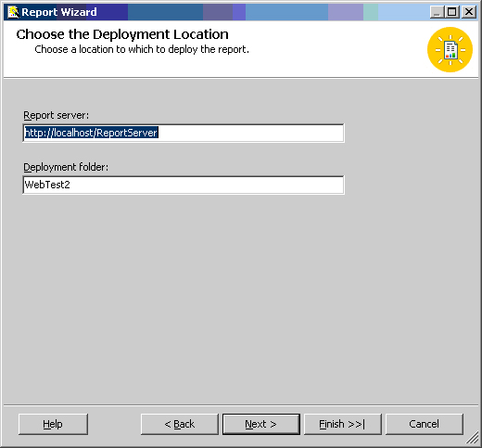Click inside the Deployment folder field
This screenshot has height=448, width=482.
point(184,185)
